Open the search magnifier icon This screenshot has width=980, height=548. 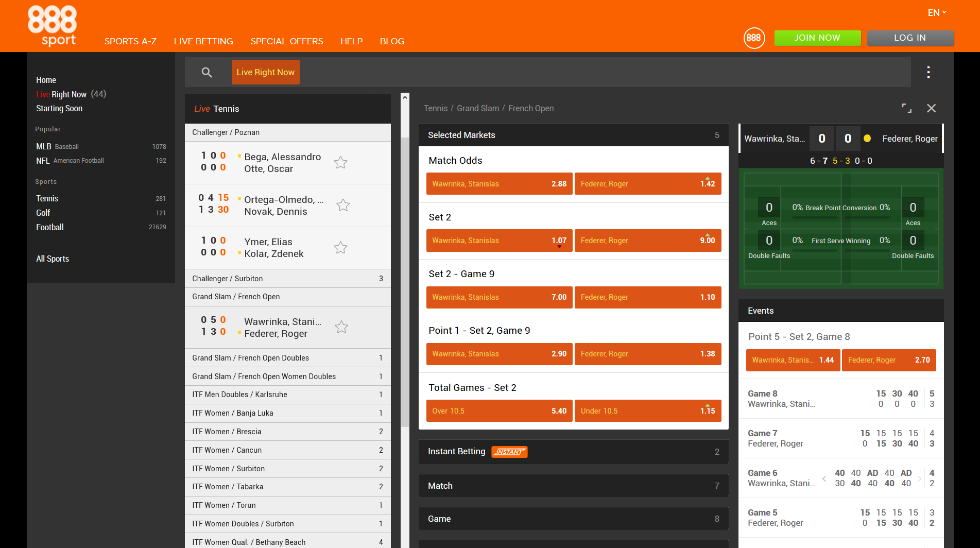coord(207,72)
